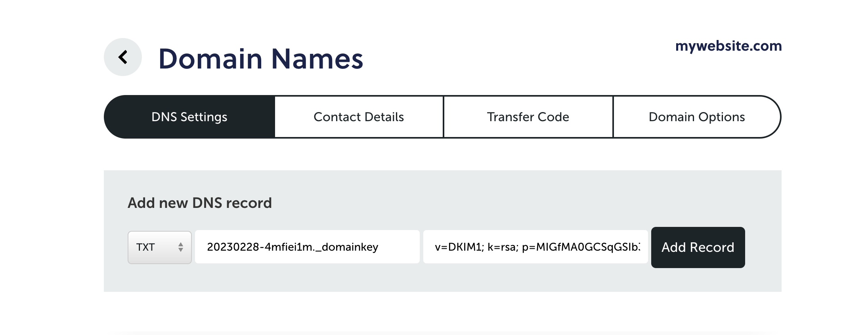
Task: Open the Contact Details tab
Action: (x=359, y=117)
